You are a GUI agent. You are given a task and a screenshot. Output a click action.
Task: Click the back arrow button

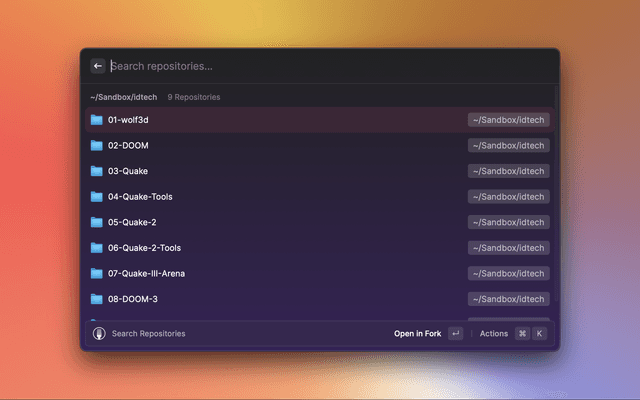pos(98,66)
